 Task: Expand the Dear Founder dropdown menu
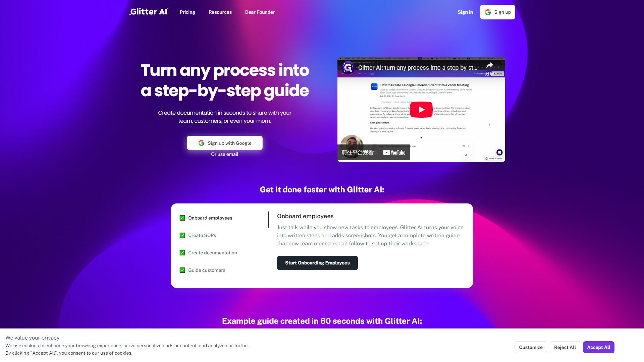click(260, 12)
